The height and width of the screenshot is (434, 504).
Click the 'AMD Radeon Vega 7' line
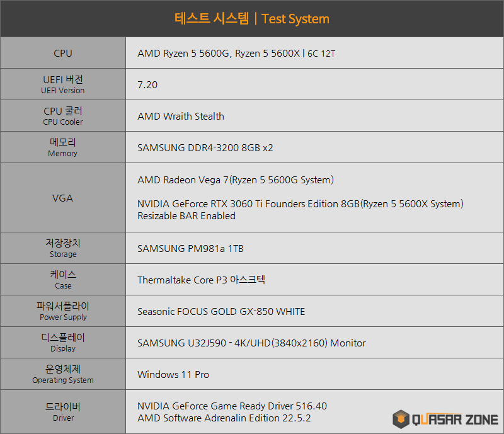coord(236,180)
